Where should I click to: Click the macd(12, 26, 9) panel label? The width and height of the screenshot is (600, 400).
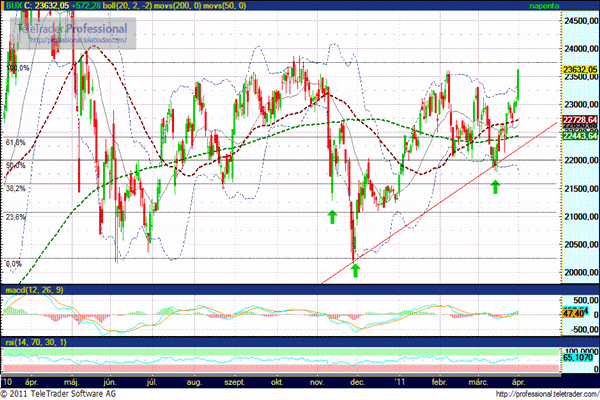[x=30, y=290]
